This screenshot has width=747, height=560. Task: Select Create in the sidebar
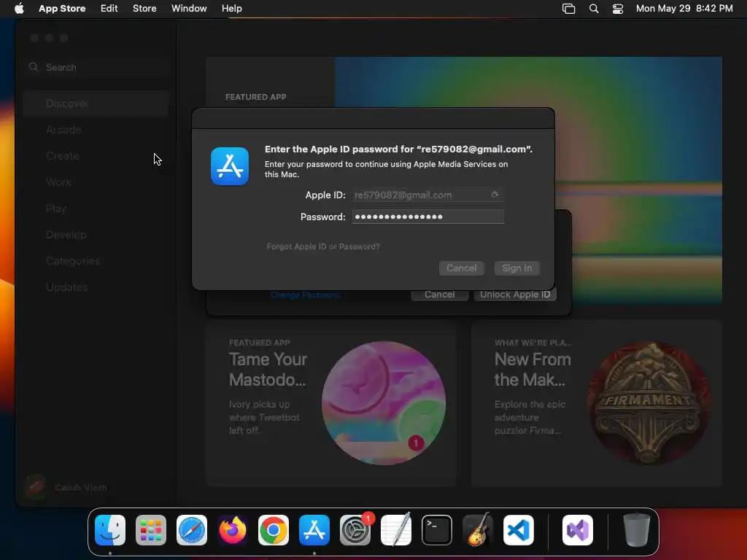point(96,156)
